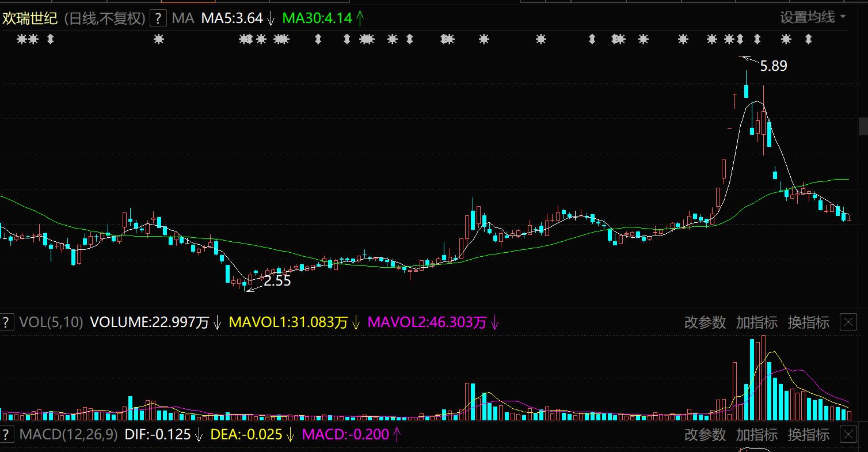Close the MACD indicator panel
868x452 pixels.
click(849, 434)
